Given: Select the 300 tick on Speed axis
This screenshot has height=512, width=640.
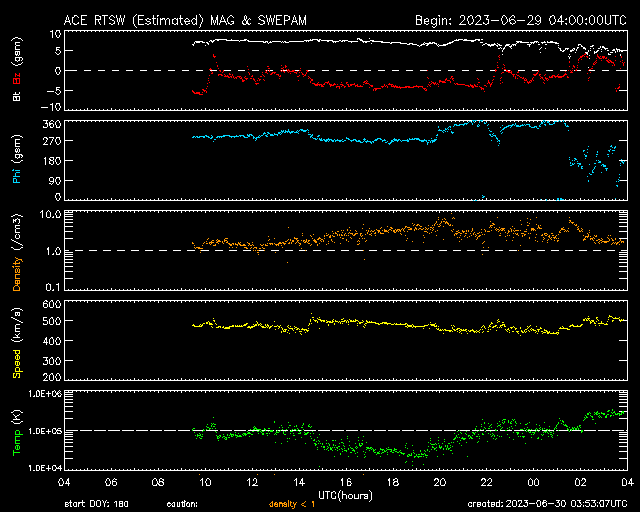Looking at the screenshot, I should [x=52, y=361].
